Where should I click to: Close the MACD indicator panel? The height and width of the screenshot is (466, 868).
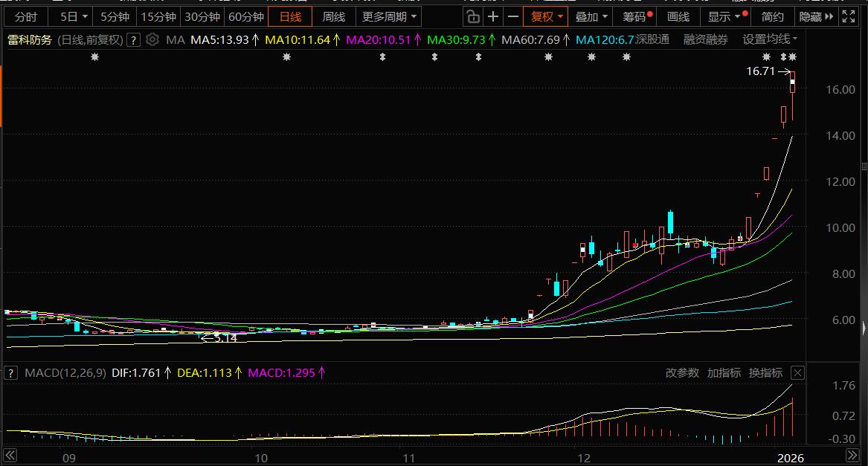[797, 373]
